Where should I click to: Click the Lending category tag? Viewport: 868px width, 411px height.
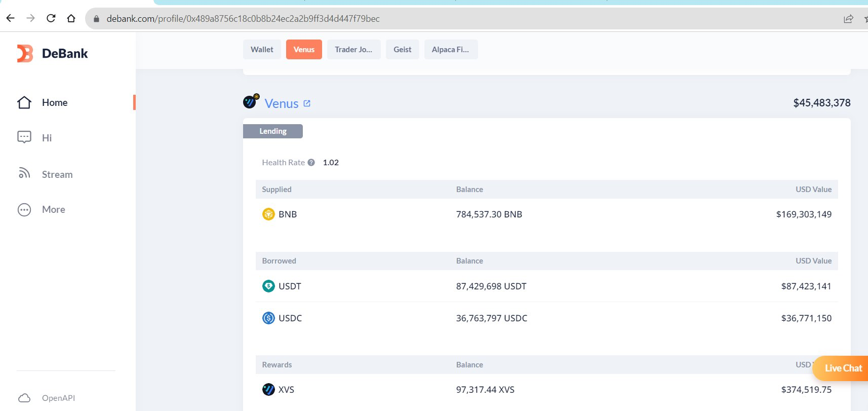(273, 131)
